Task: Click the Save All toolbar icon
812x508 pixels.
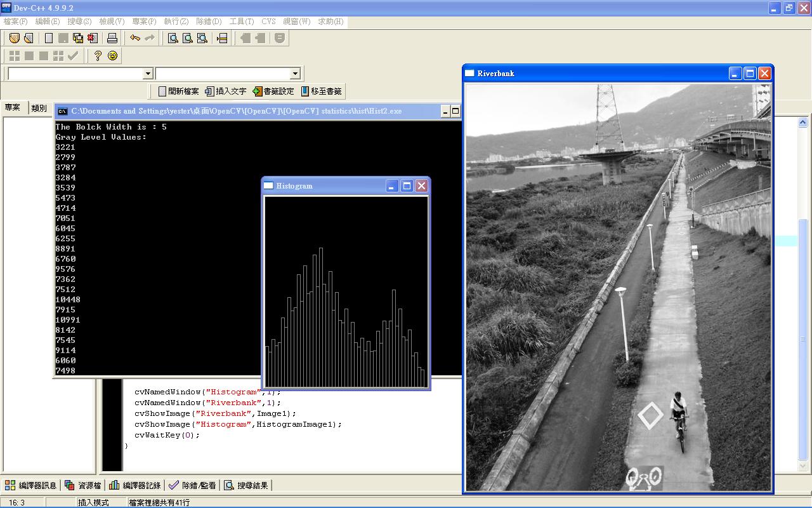Action: 78,38
